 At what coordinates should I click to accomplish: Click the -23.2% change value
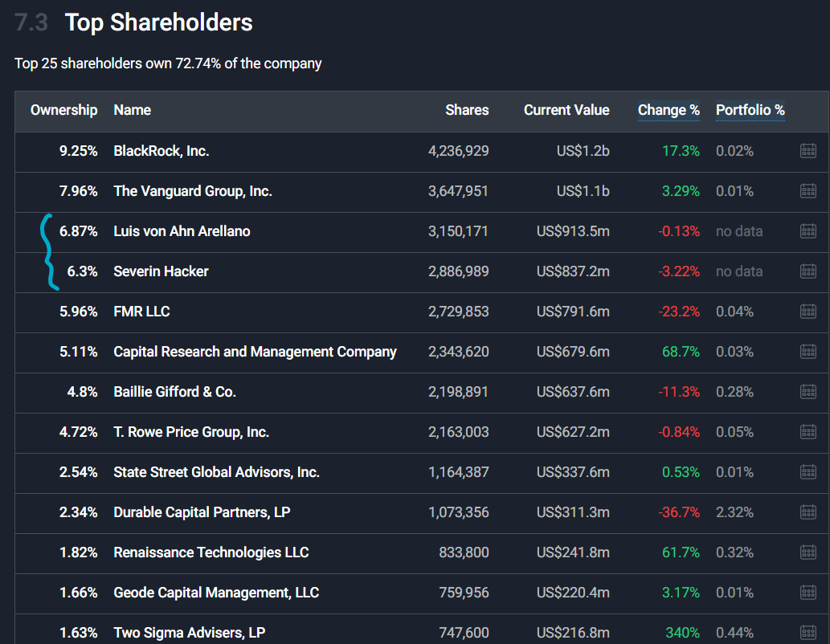point(679,312)
